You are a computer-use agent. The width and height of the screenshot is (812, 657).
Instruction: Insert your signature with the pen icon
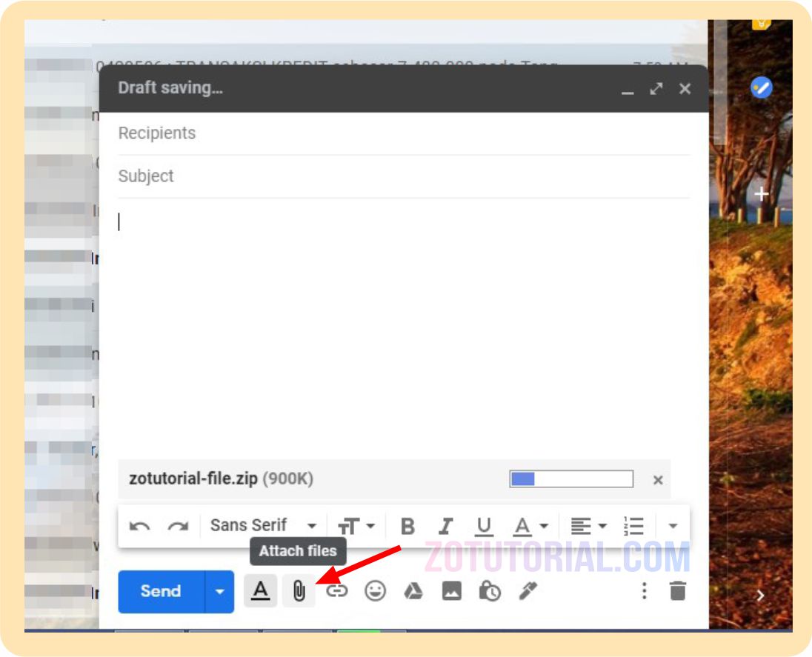click(528, 591)
